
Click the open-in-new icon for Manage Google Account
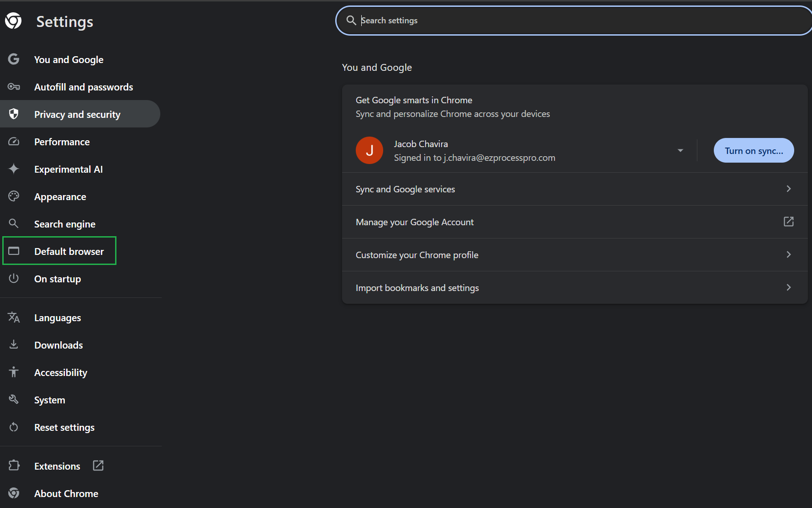tap(789, 222)
